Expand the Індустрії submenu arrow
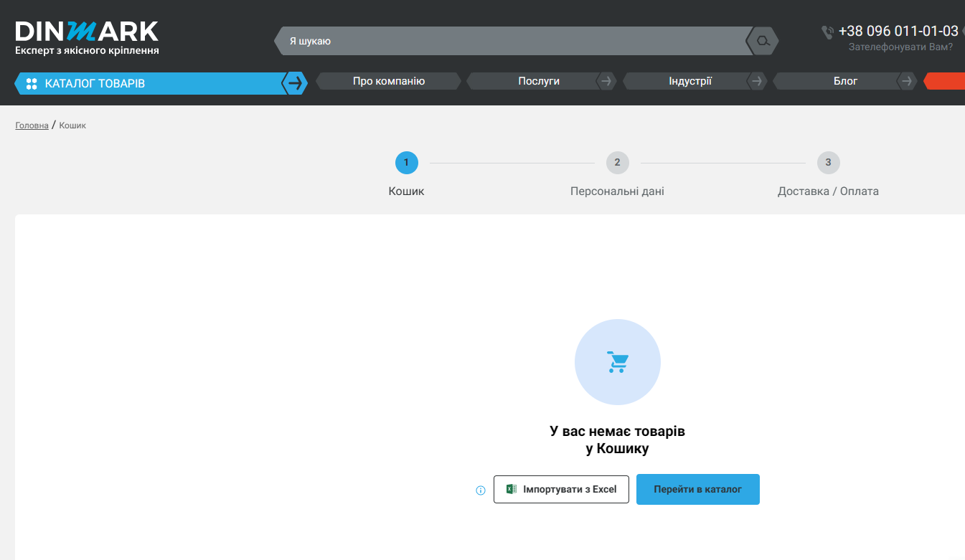 point(757,81)
